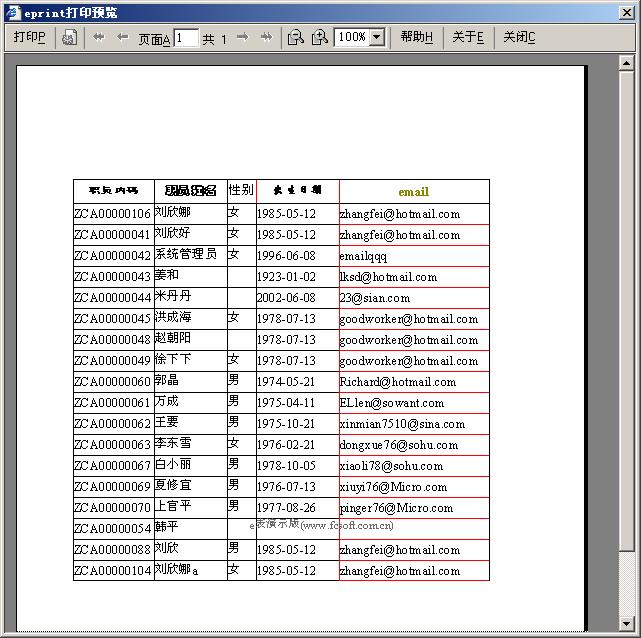Screen dimensions: 641x638
Task: Click vertical scrollbar up arrow
Action: (626, 63)
